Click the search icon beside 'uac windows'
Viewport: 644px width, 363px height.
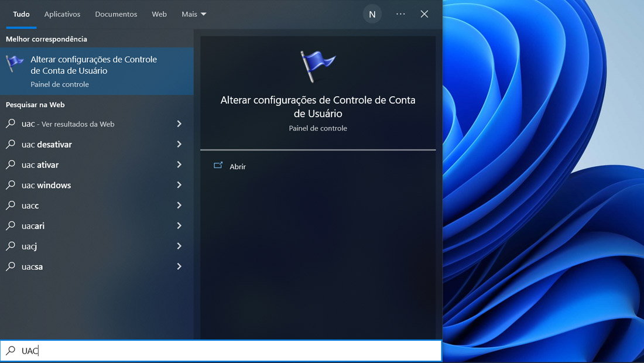(x=11, y=185)
